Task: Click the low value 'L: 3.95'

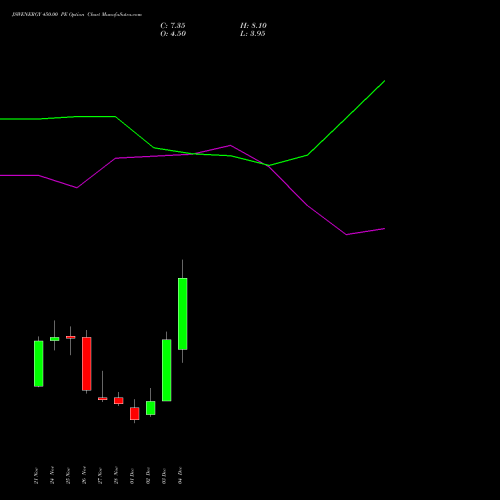Action: 253,34
